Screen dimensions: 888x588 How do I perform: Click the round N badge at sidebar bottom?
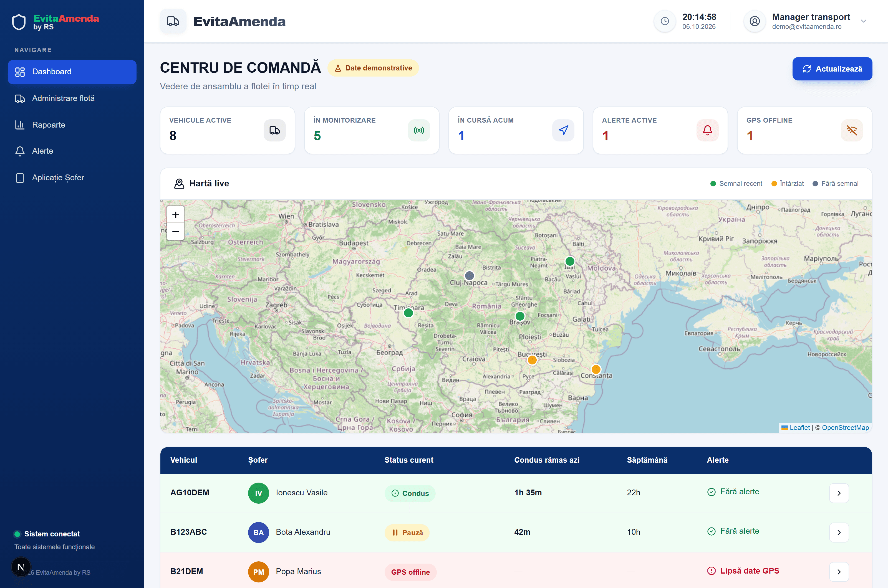[x=21, y=567]
